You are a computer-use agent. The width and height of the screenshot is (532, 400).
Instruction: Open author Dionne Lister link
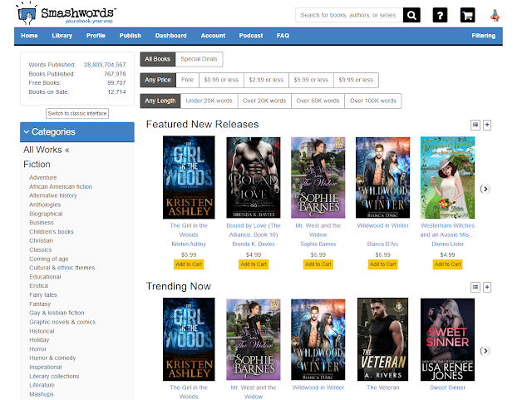point(447,244)
